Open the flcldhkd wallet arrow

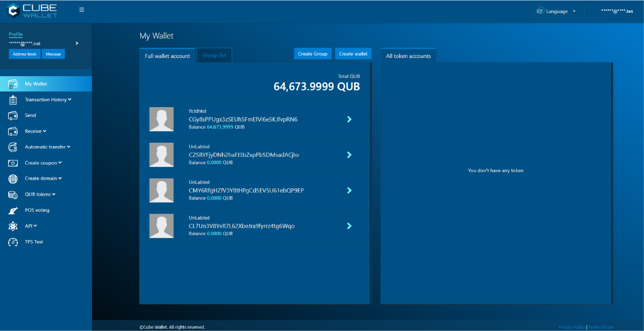[349, 119]
